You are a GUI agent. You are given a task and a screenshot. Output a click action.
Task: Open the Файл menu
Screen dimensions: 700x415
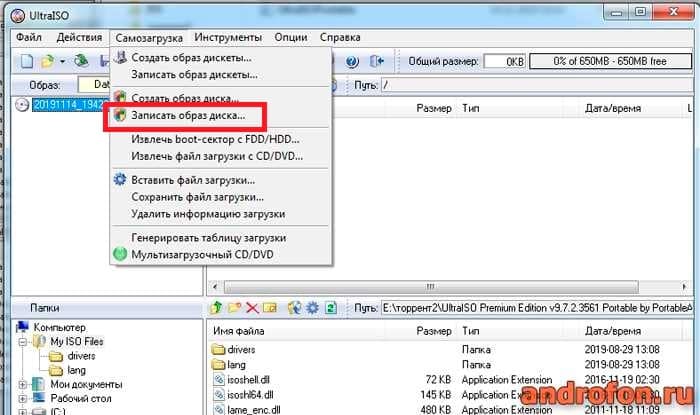29,37
